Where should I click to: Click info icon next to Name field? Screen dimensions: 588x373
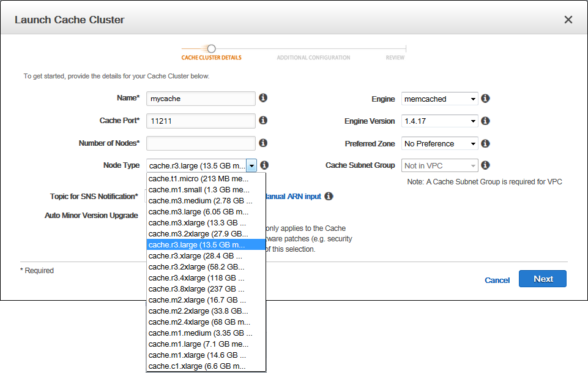pos(263,98)
